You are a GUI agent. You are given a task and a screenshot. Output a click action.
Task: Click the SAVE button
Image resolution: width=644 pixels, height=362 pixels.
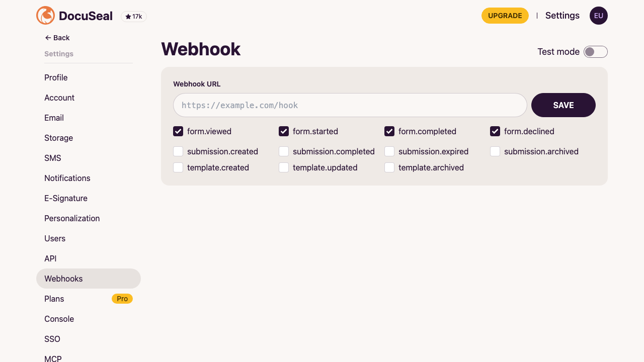(x=563, y=105)
